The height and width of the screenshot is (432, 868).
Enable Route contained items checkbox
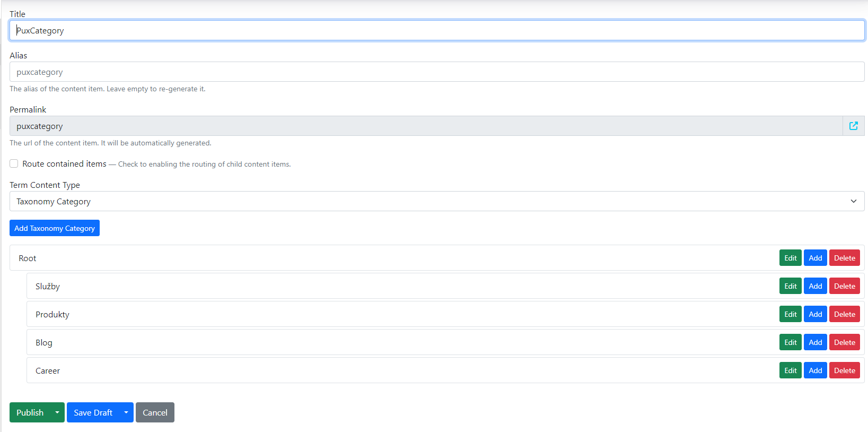pos(14,163)
